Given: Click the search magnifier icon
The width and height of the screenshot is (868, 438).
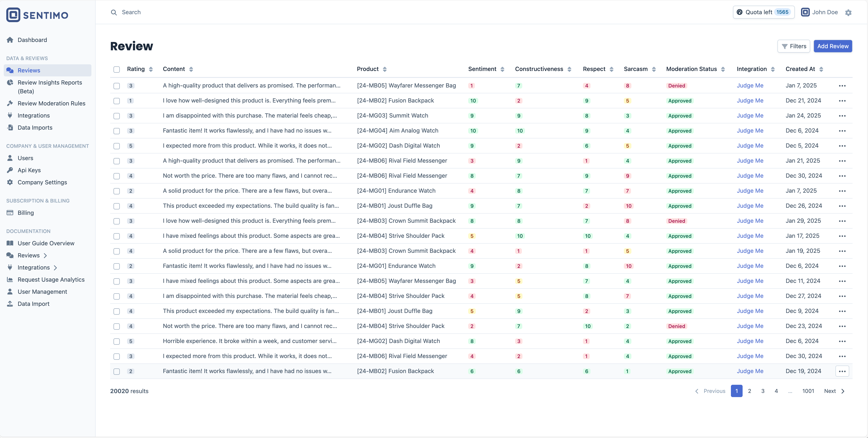Looking at the screenshot, I should coord(114,12).
